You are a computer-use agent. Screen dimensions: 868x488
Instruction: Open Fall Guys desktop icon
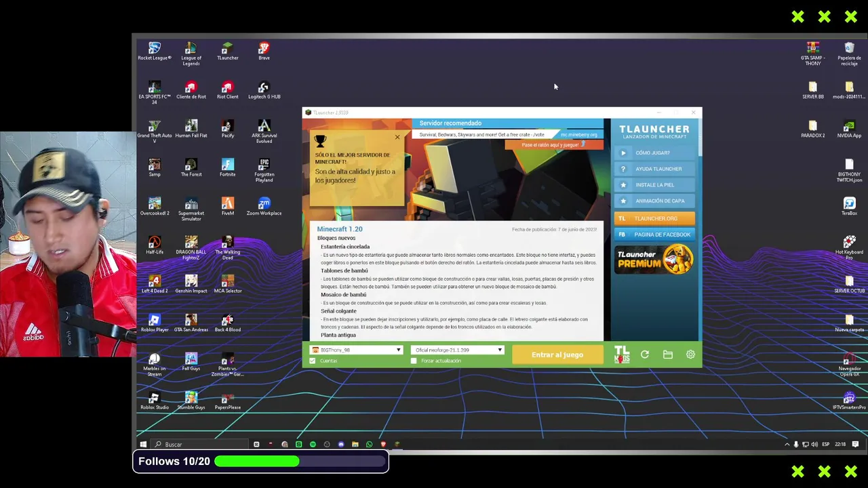[x=191, y=361]
